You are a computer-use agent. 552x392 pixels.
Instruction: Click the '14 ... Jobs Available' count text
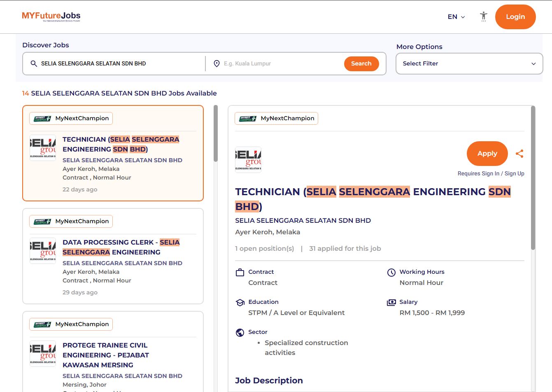point(119,93)
